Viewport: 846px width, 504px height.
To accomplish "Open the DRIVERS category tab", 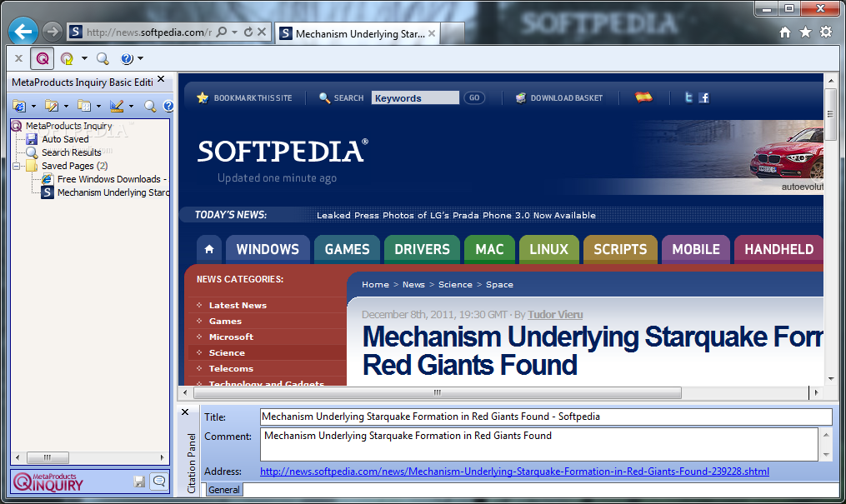I will [422, 250].
